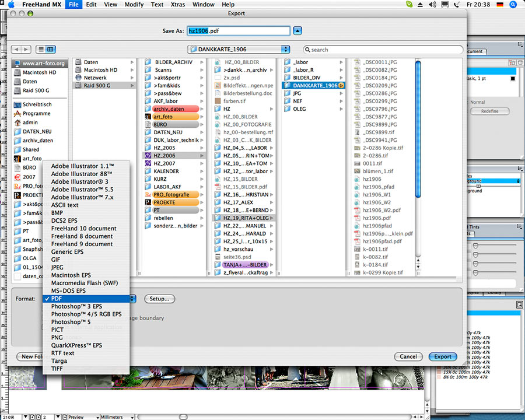Adjust second slider in Tints panel
The image size is (525, 420).
coord(475,255)
